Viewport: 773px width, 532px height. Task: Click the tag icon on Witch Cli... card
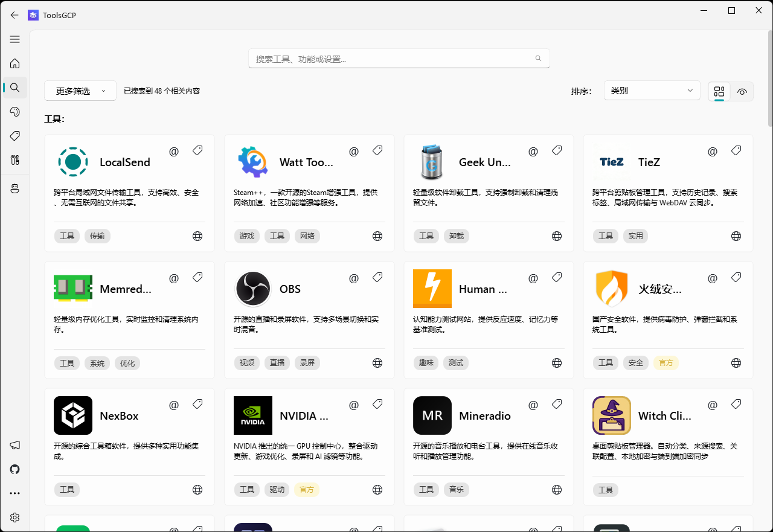click(x=736, y=404)
